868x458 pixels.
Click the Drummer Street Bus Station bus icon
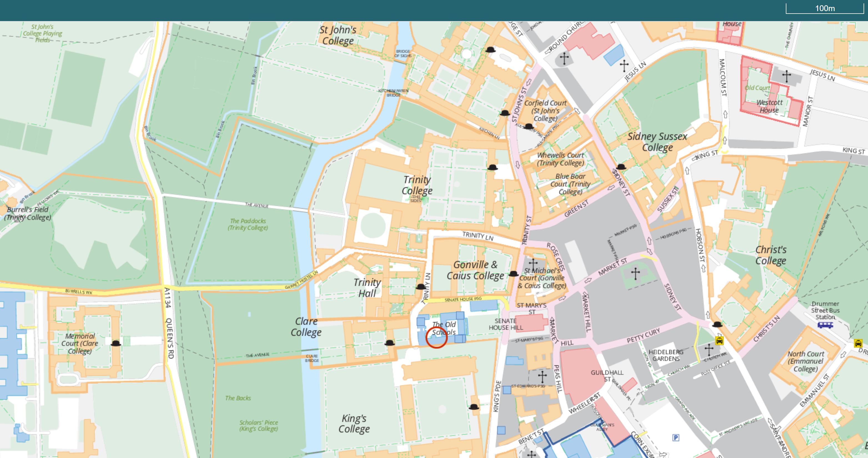(825, 325)
